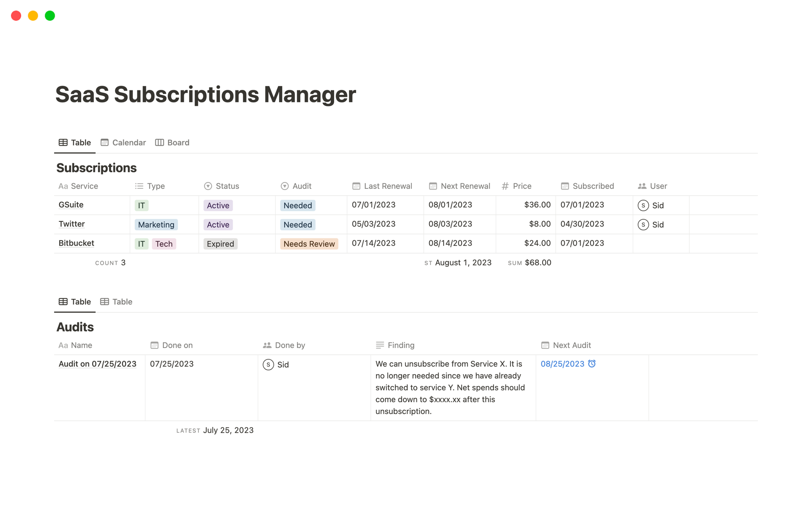Click Sid user icon on GSuite row

coord(643,205)
